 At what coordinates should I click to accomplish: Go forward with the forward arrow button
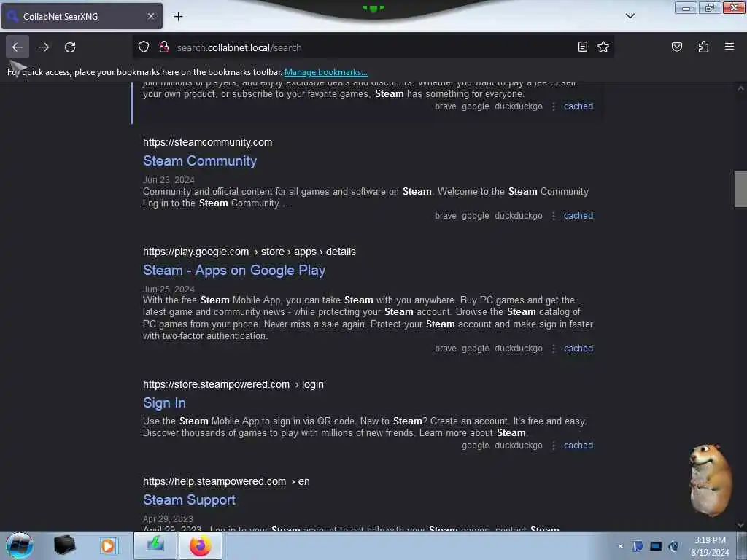44,47
